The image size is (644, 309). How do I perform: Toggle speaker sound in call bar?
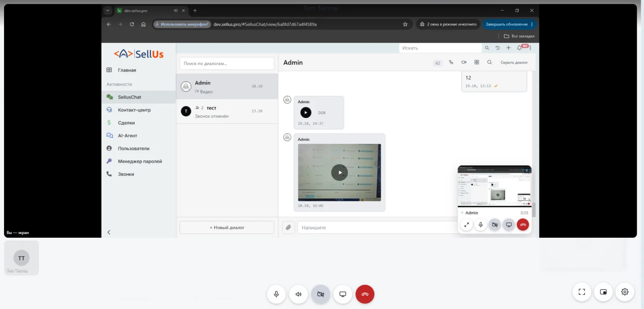(x=298, y=294)
